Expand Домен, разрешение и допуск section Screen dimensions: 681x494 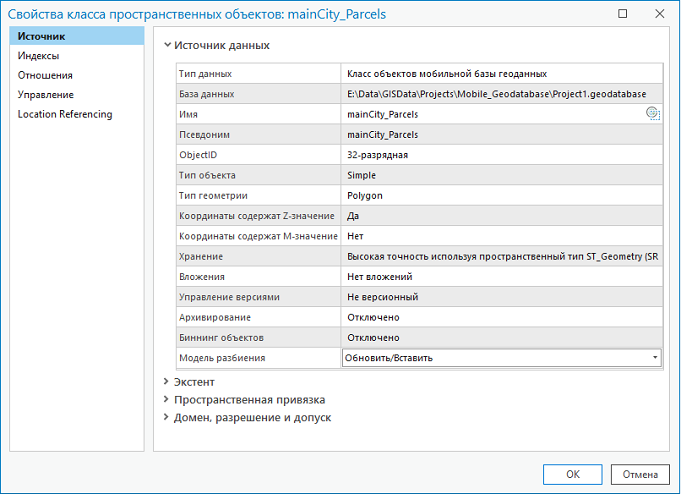coord(167,418)
